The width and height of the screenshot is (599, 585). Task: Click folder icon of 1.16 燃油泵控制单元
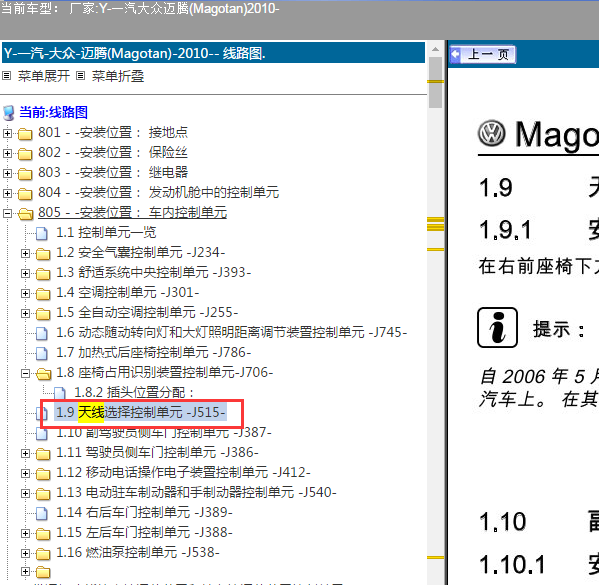tap(43, 553)
